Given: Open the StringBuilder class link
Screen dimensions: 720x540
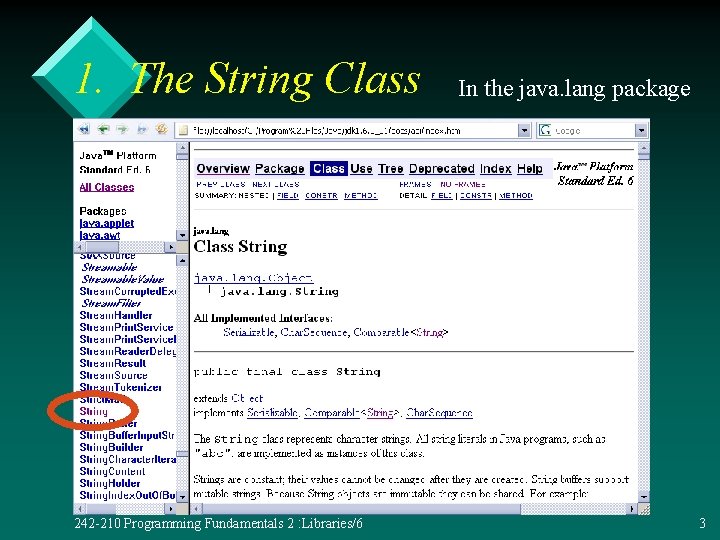Looking at the screenshot, I should click(111, 447).
